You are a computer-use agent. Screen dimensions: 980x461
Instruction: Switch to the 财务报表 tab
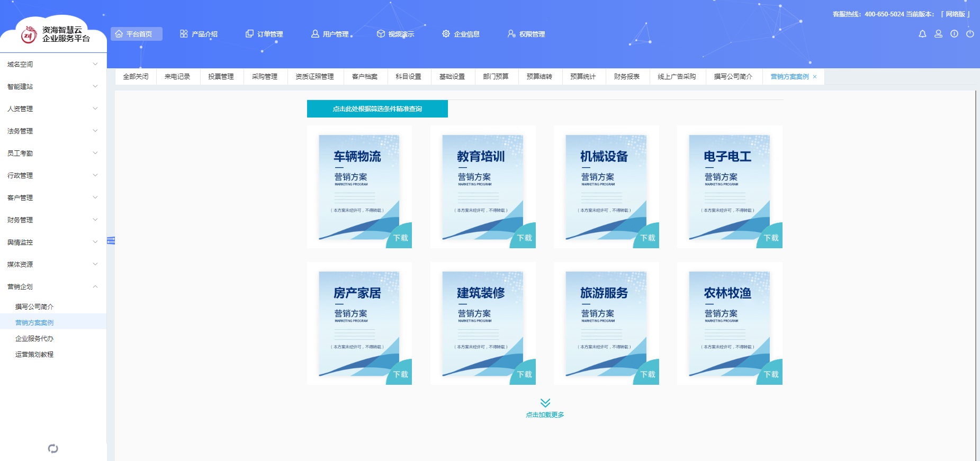(x=626, y=77)
